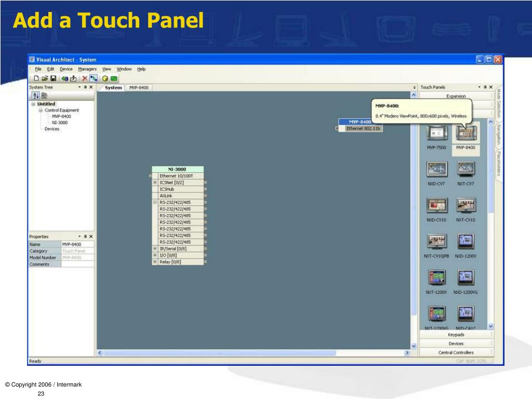Select the MVP-7500 touch panel thumbnail
Viewport: 532px width, 399px height.
click(x=436, y=133)
